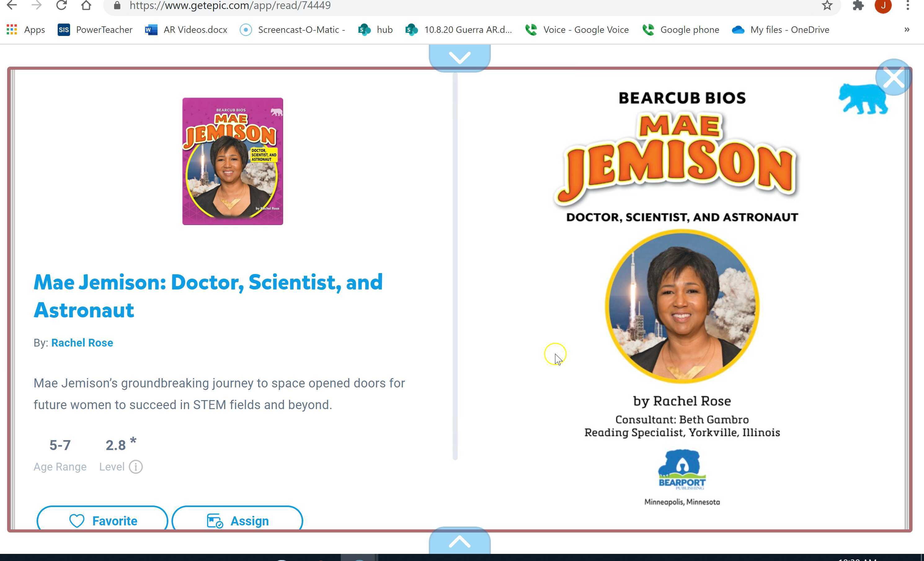Click 'Consultant: Beth Gambro' text

(x=682, y=420)
